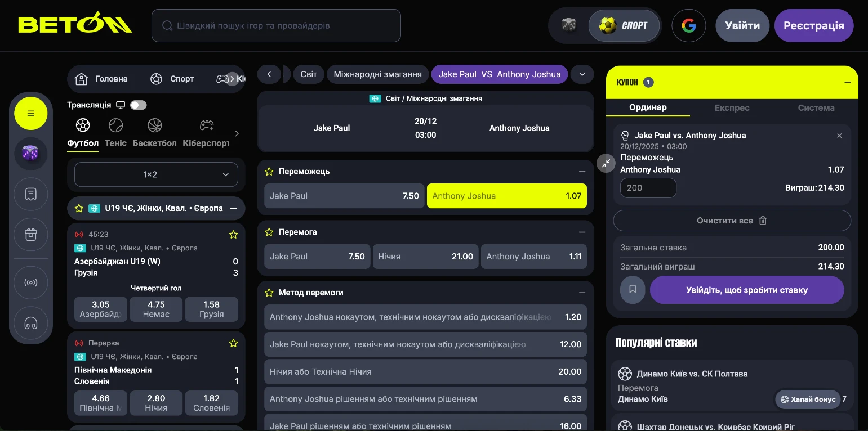
Task: Pick Нічия або Технічна Нічия 20.00
Action: coord(425,372)
